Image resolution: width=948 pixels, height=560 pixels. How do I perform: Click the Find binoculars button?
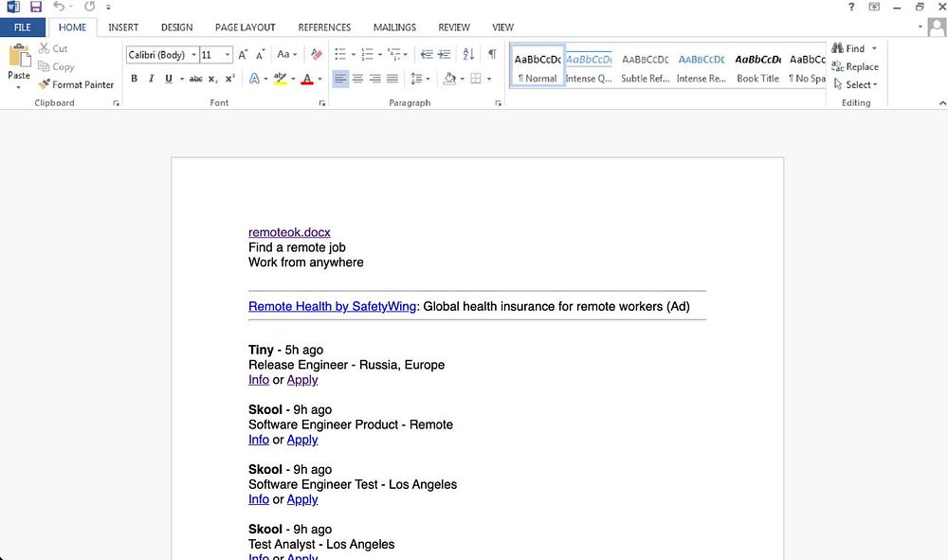[848, 48]
